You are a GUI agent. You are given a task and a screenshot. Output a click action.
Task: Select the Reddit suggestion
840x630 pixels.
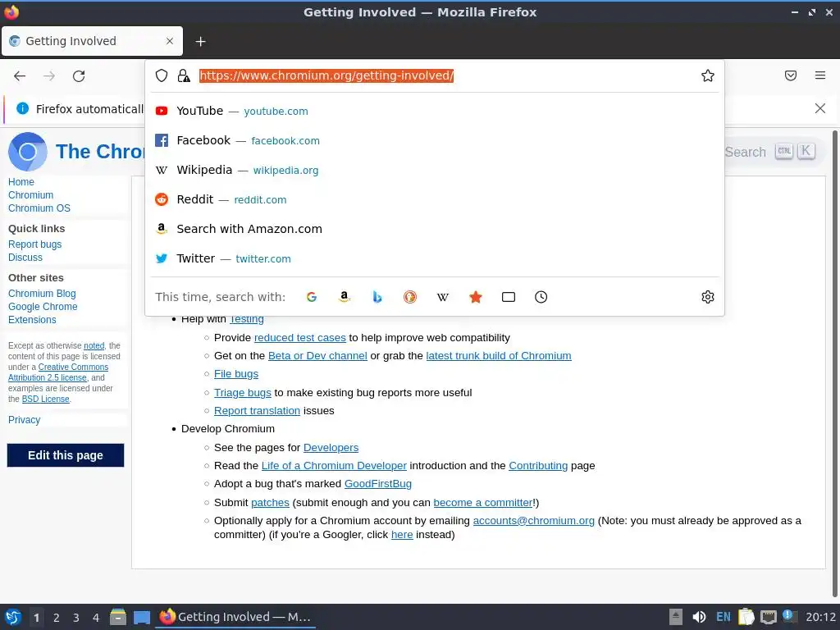pyautogui.click(x=435, y=199)
